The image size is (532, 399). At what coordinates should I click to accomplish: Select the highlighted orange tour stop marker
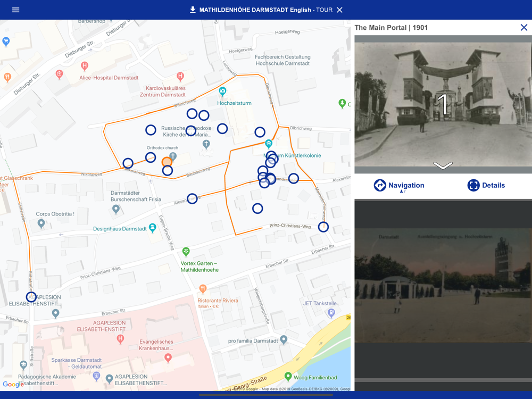pos(167,162)
